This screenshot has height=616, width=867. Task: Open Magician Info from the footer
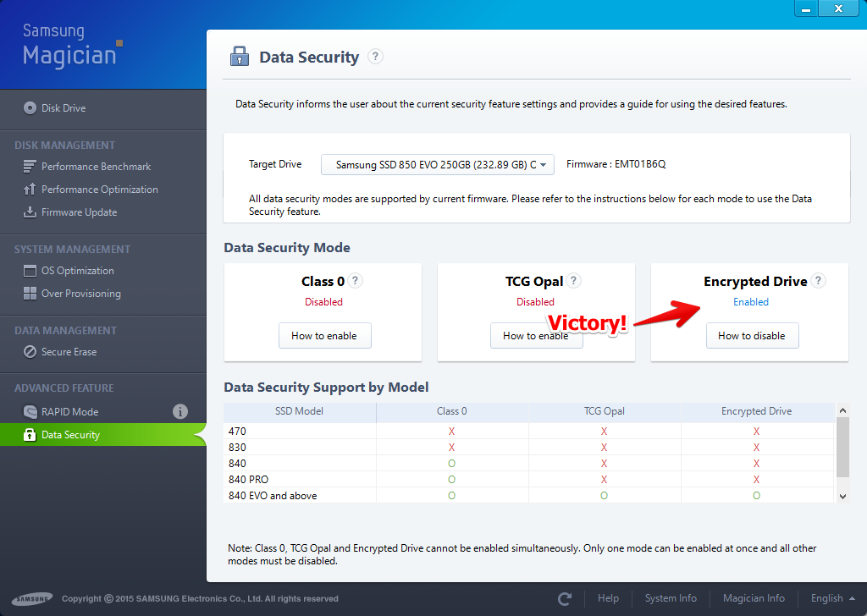coord(754,598)
